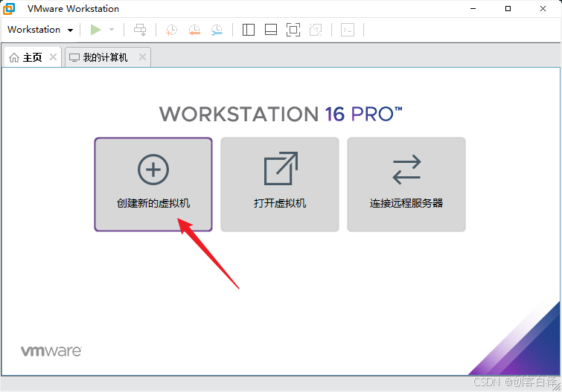This screenshot has height=392, width=562.
Task: Close the 主页 tab
Action: pyautogui.click(x=53, y=57)
